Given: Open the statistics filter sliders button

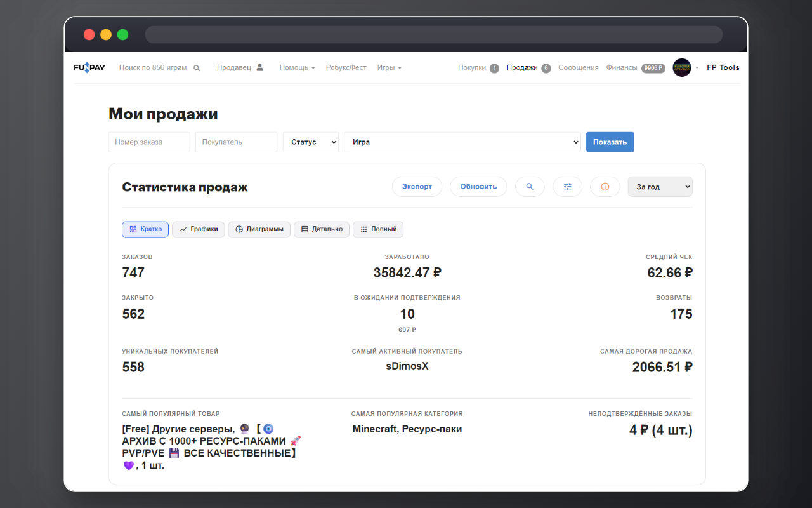Looking at the screenshot, I should click(568, 187).
